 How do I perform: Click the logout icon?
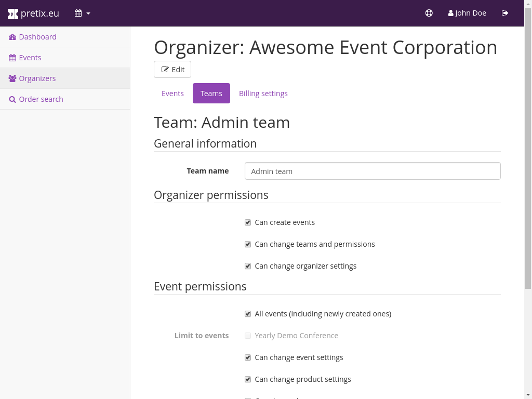click(x=505, y=13)
